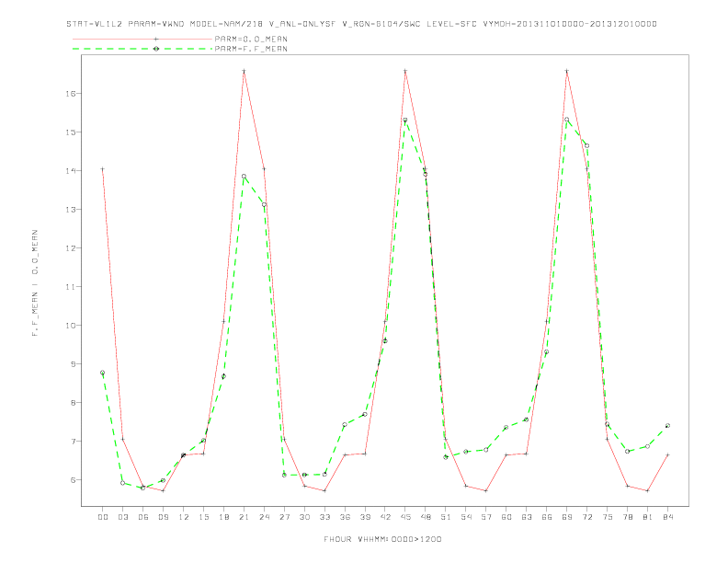This screenshot has height=563, width=728.
Task: Click red plus marker at hour 84
Action: pyautogui.click(x=667, y=455)
